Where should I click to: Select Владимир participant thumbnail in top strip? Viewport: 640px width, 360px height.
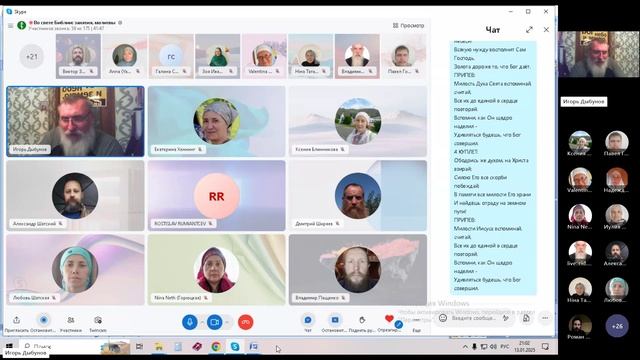coord(357,56)
